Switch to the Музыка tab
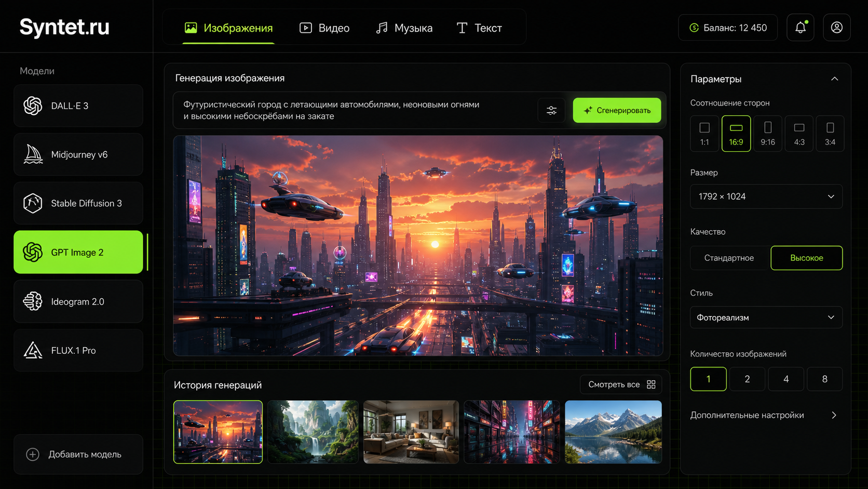Screen dimensions: 868x489 click(x=404, y=28)
